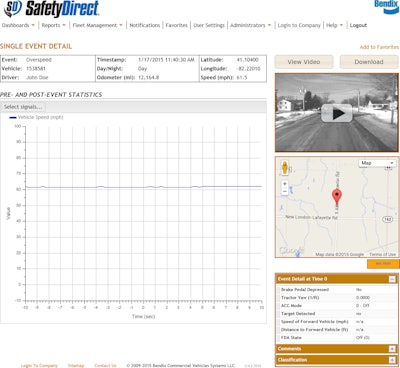Open the Administrators menu
The height and width of the screenshot is (368, 400).
click(x=250, y=25)
